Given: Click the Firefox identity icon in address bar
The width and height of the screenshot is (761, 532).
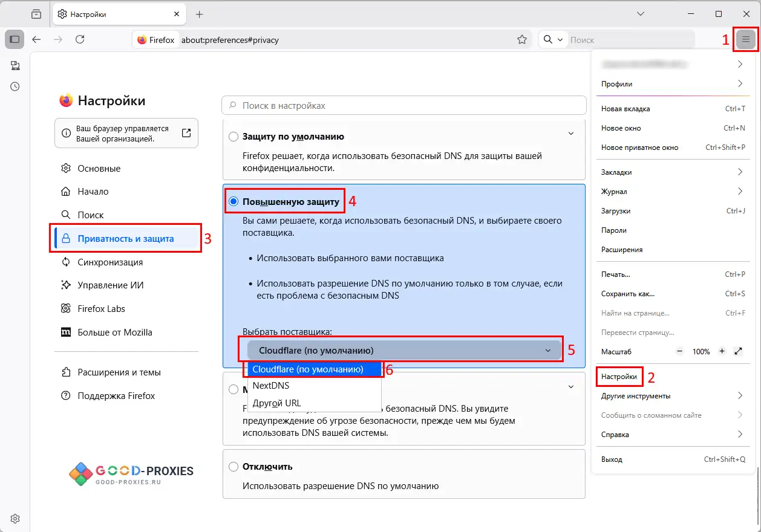Looking at the screenshot, I should [x=156, y=40].
